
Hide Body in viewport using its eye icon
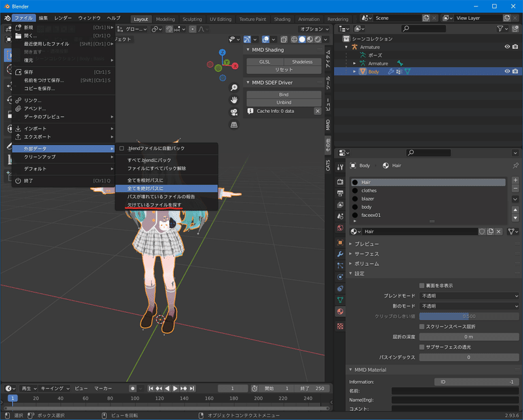pos(507,71)
